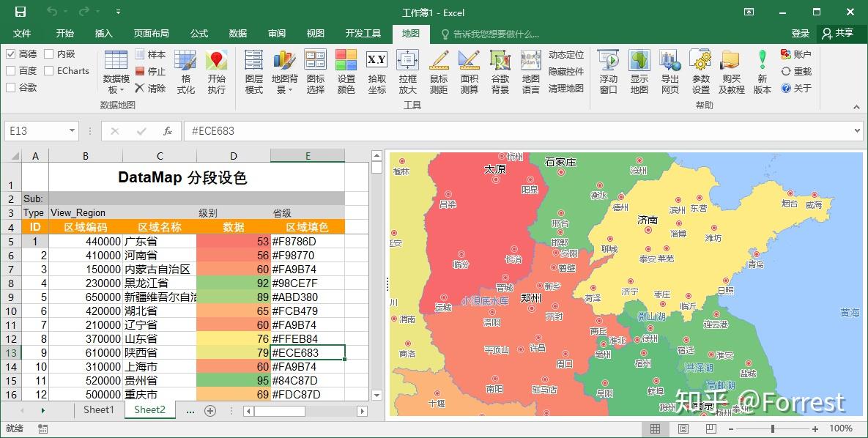Add a new sheet with plus button
Screen dimensions: 868x438
click(x=209, y=410)
